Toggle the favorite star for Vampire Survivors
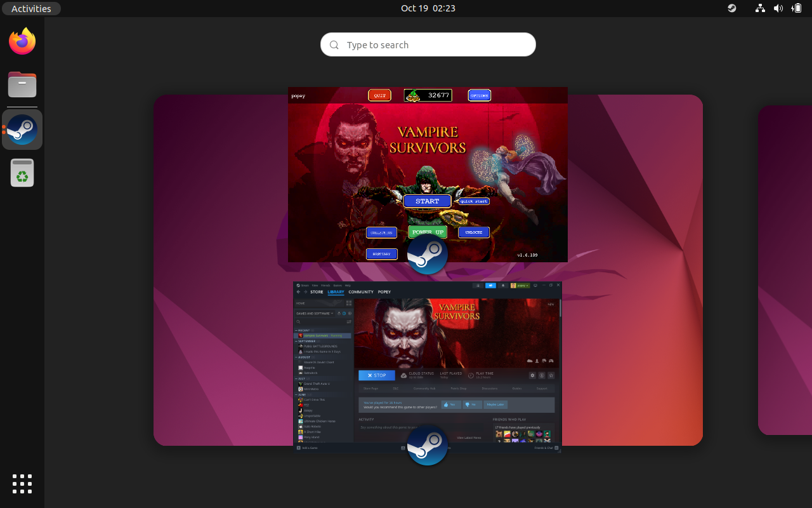 tap(551, 375)
